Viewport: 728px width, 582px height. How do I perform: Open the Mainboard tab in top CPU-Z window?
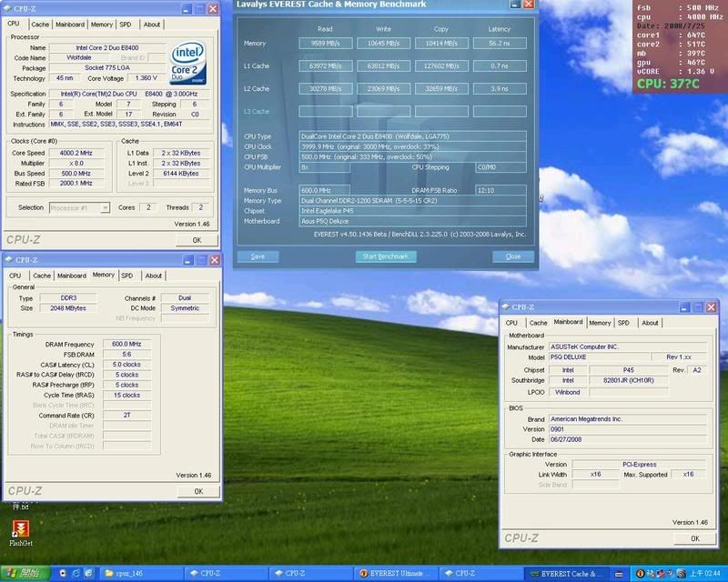pos(70,25)
